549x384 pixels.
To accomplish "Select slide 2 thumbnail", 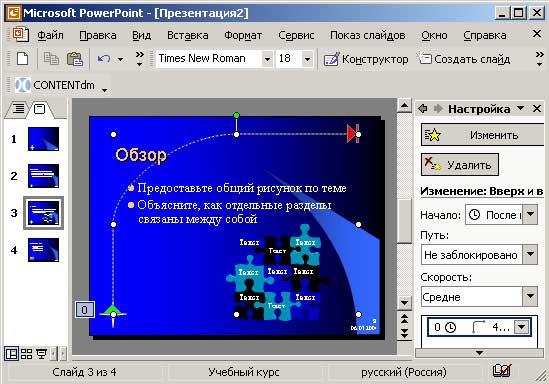I will 43,176.
